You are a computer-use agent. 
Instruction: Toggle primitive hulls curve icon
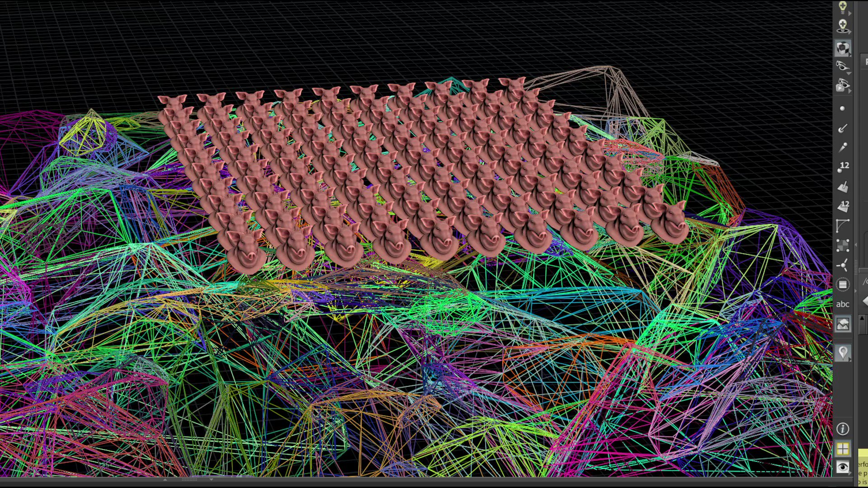[x=842, y=225]
